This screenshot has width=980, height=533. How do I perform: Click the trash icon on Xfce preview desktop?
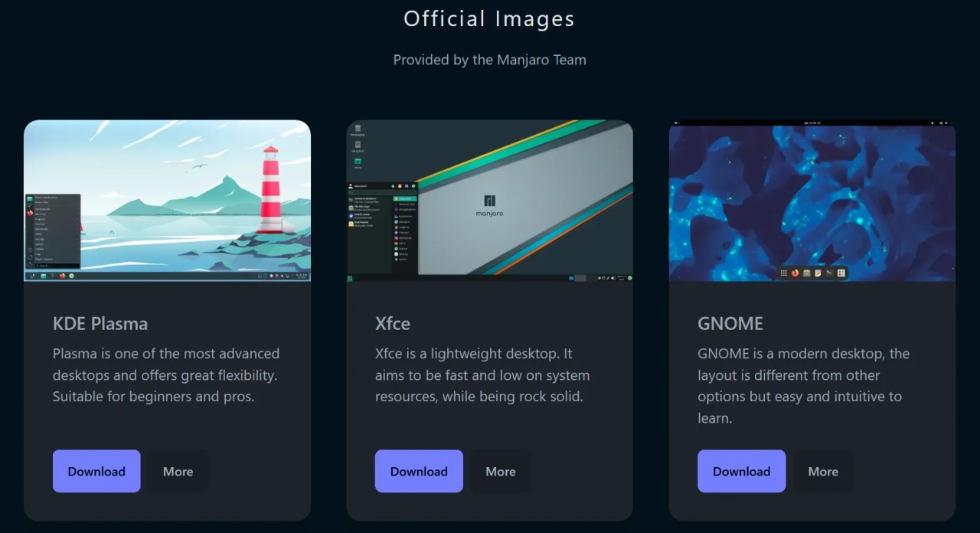(357, 129)
